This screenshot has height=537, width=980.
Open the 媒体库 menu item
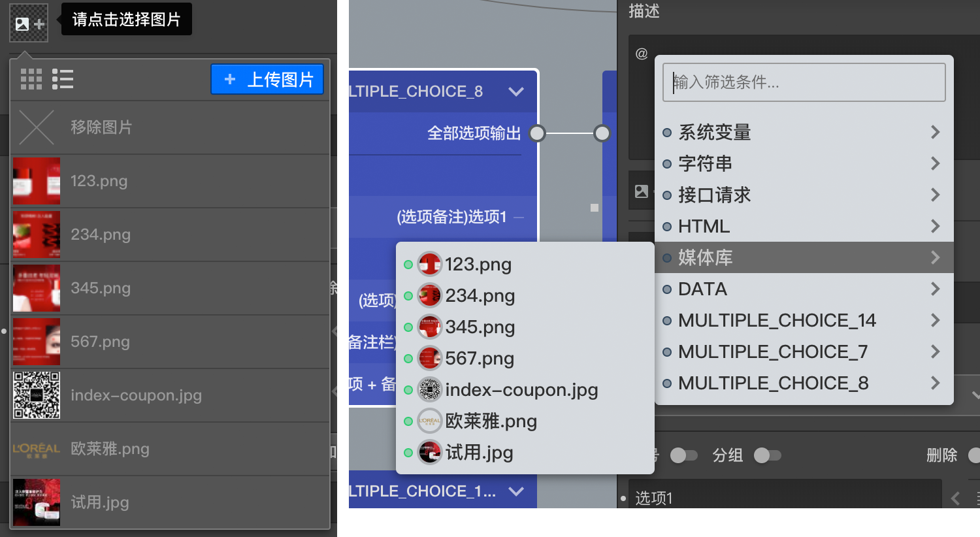pos(804,257)
